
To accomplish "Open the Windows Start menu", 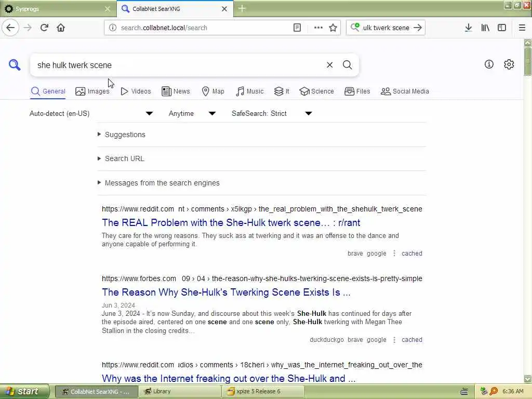I will (24, 391).
